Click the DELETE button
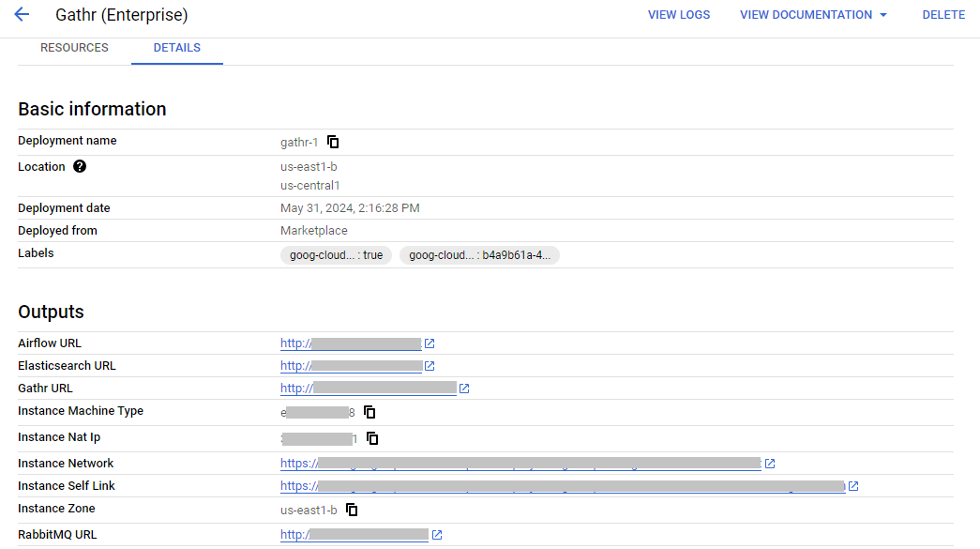 click(943, 14)
